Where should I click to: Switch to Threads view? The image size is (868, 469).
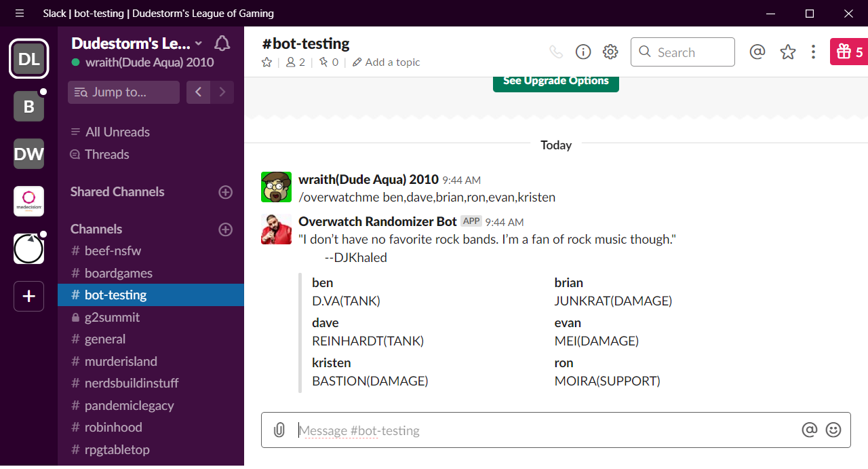coord(107,154)
